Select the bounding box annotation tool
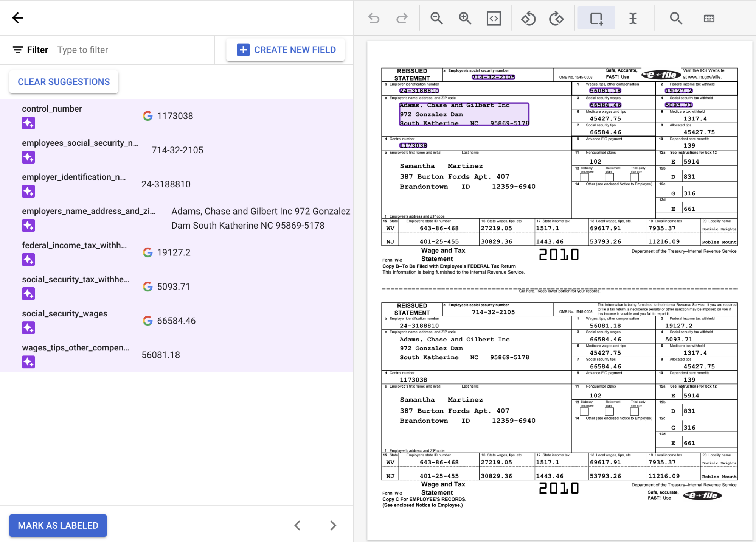Screen dimensions: 756x542 [596, 18]
